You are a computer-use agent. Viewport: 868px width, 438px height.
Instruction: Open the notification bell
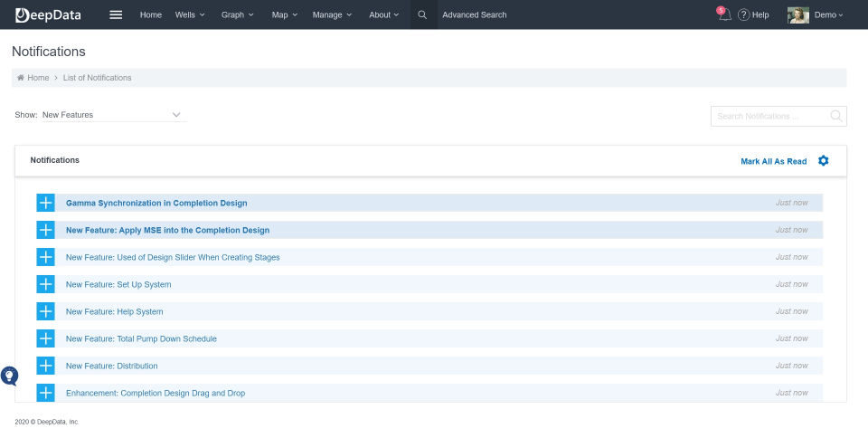(x=724, y=14)
